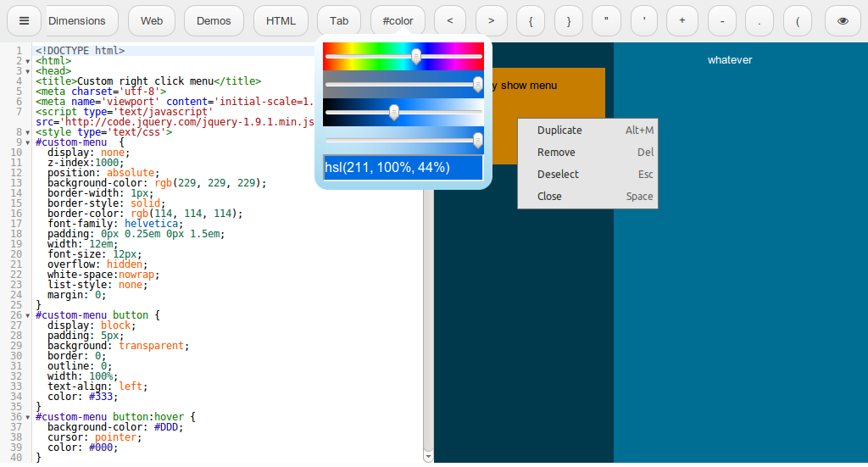
Task: Insert the closing curly brace key
Action: click(569, 21)
